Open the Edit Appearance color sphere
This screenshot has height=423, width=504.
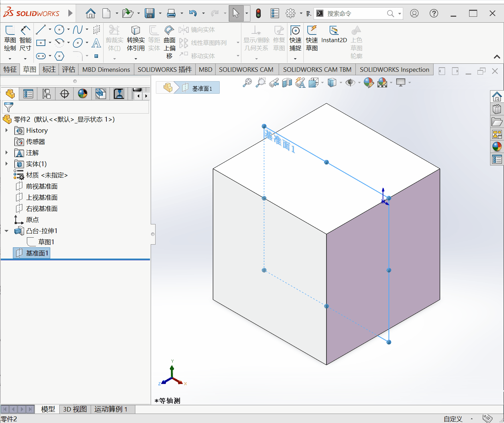click(369, 83)
